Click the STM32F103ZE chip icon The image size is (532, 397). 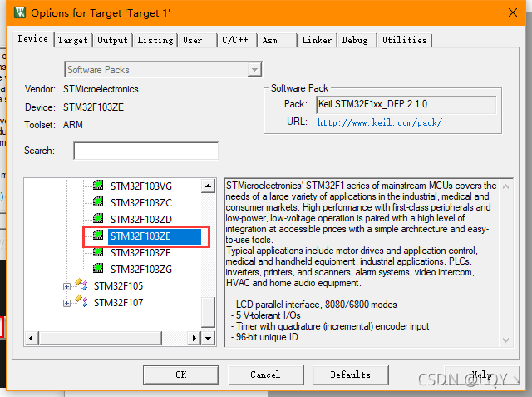pyautogui.click(x=98, y=235)
